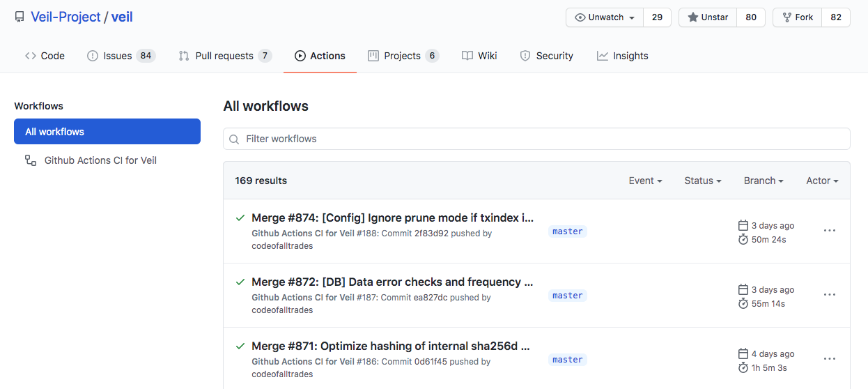This screenshot has height=389, width=868.
Task: View the 29 watchers count
Action: [x=657, y=17]
